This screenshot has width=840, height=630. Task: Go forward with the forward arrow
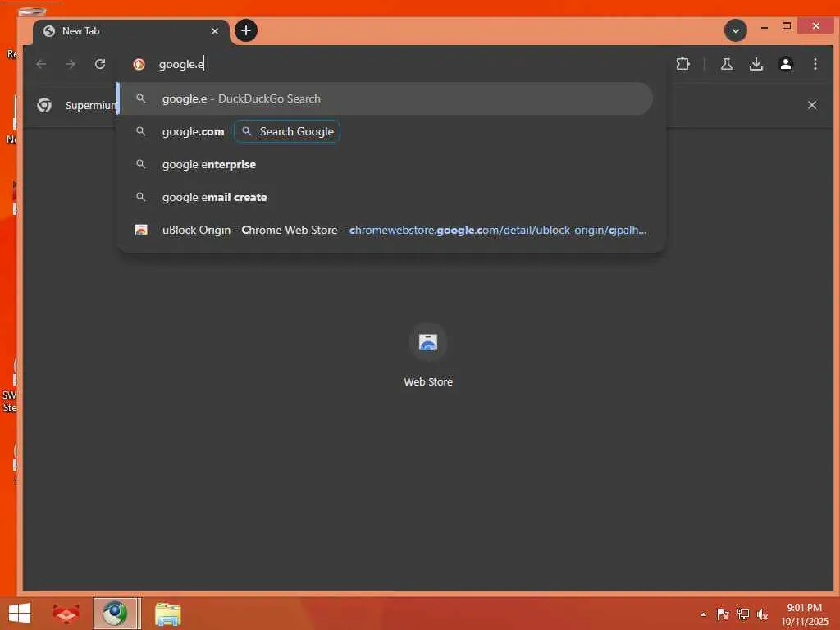[71, 64]
